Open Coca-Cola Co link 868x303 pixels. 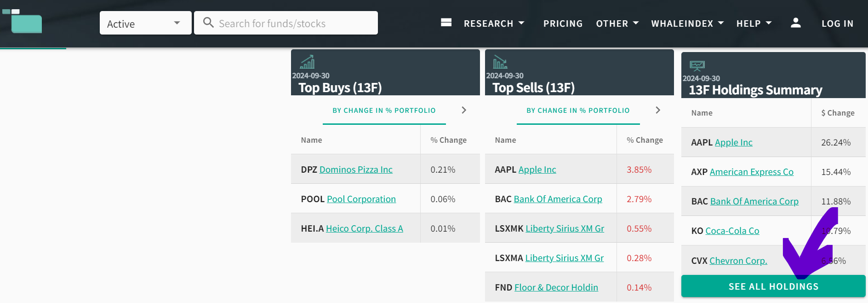click(x=732, y=231)
